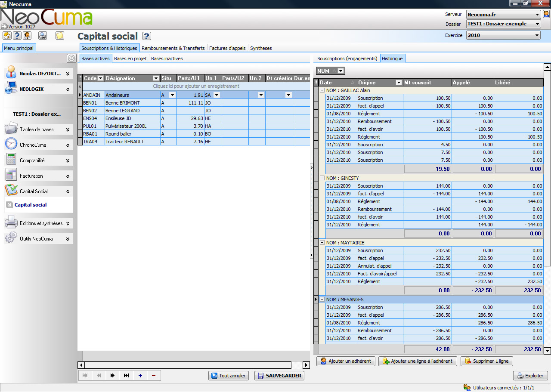551x392 pixels.
Task: Open grid options icon left of Date header
Action: pyautogui.click(x=316, y=82)
